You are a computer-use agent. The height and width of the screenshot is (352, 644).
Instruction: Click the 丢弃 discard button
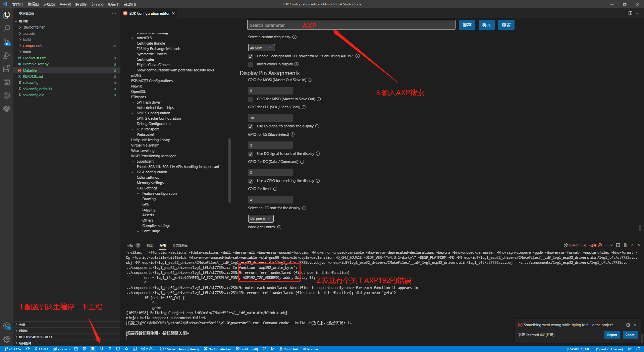tap(486, 25)
